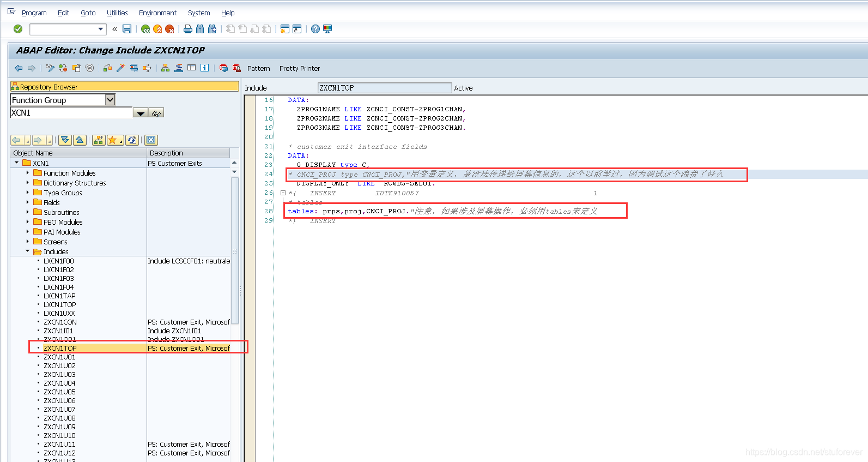Select include ZXCN1U01 in the tree
The width and height of the screenshot is (868, 462).
pos(59,357)
